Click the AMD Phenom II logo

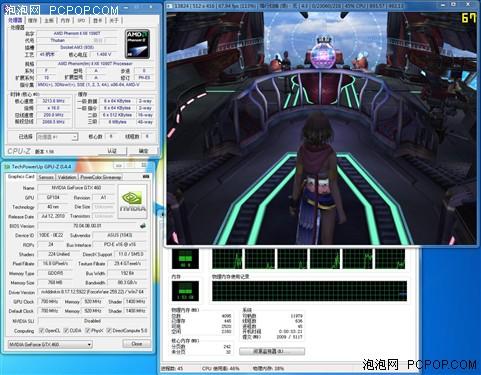[137, 44]
